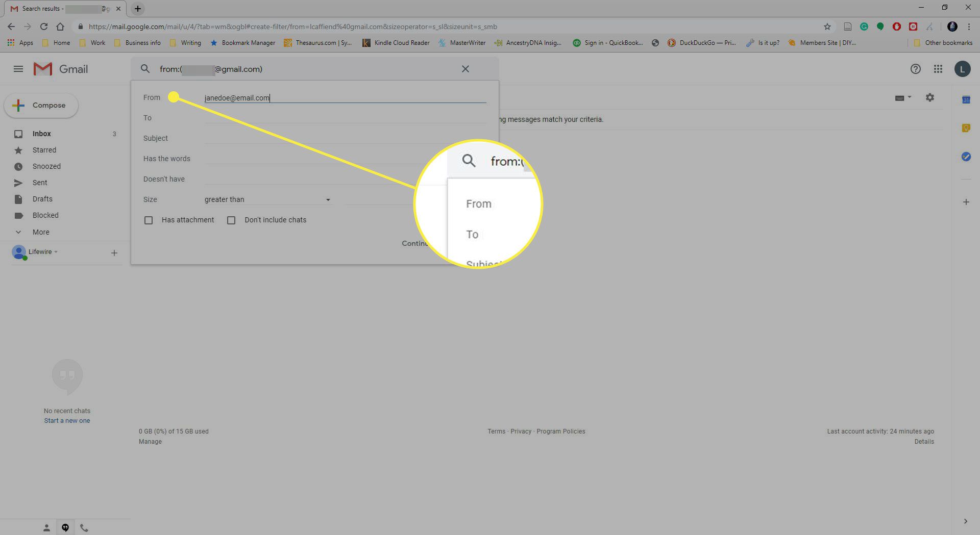Open the Google apps grid
Screen dimensions: 980x535
click(938, 69)
